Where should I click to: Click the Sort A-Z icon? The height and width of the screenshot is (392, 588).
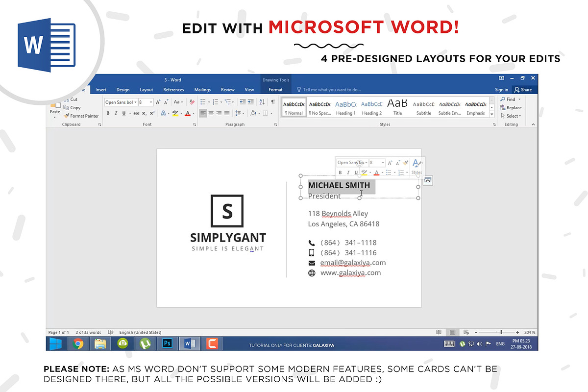262,102
